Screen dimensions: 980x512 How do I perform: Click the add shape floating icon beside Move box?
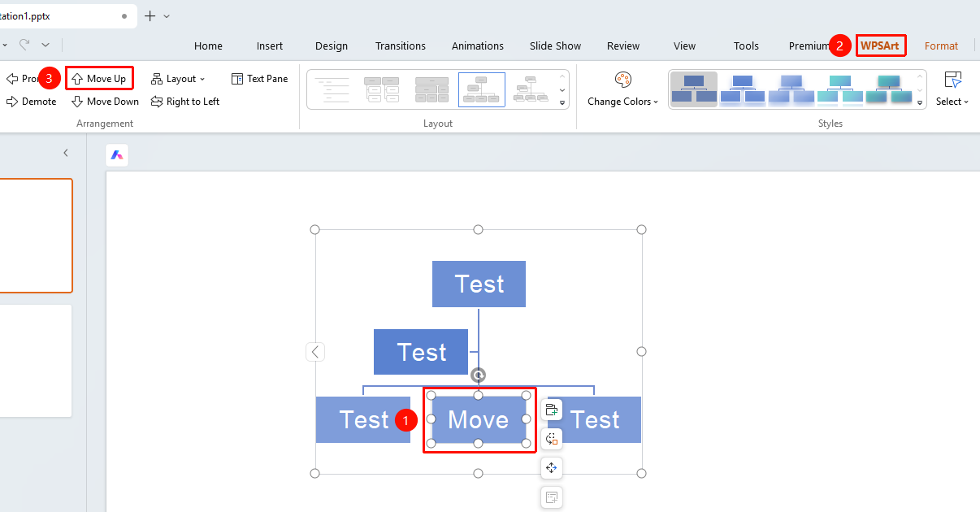click(552, 410)
